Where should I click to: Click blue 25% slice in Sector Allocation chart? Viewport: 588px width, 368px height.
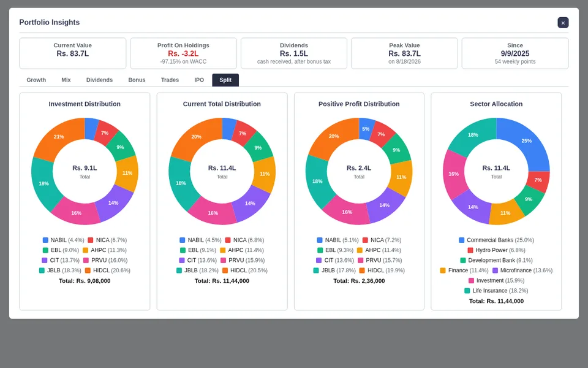(x=527, y=141)
